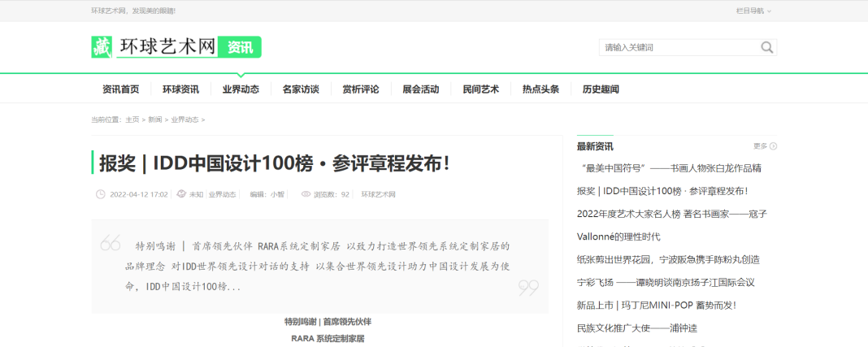Click the 编辑: 小智 label
Screen dimensions: 868x347
click(x=267, y=194)
